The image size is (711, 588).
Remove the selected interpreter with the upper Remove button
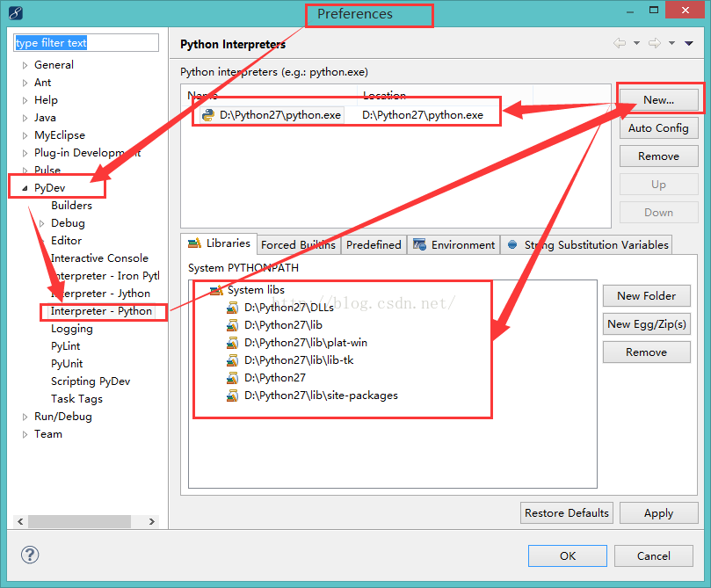point(659,156)
